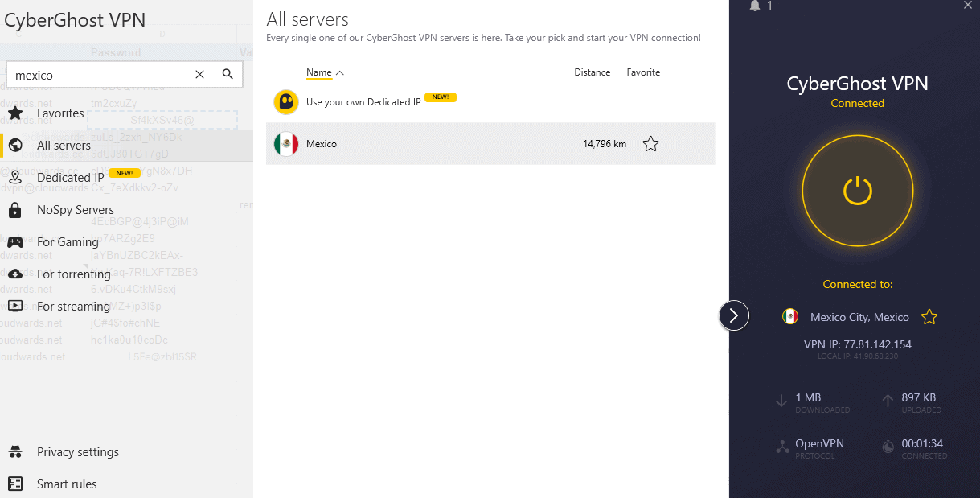Click the gaming controller icon
Viewport: 980px width, 498px height.
14,242
